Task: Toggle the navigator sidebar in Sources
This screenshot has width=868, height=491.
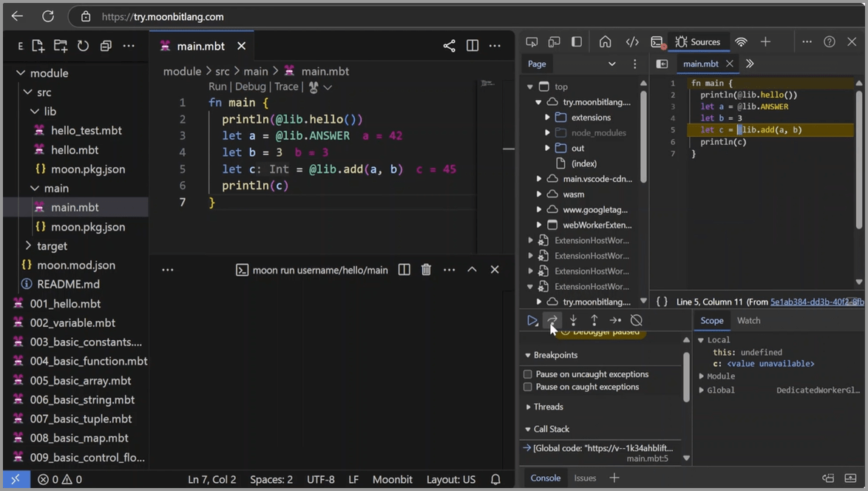Action: pyautogui.click(x=662, y=64)
